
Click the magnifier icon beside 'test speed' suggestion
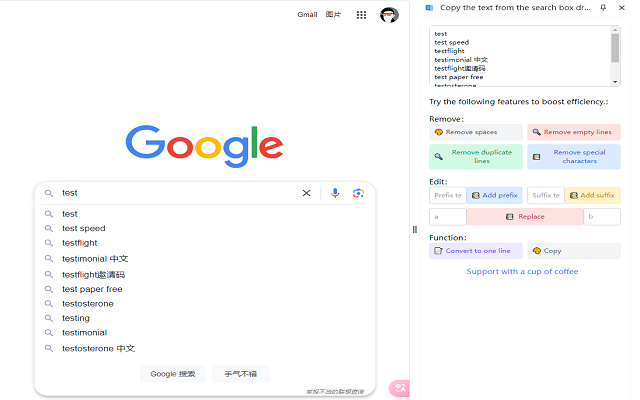49,229
